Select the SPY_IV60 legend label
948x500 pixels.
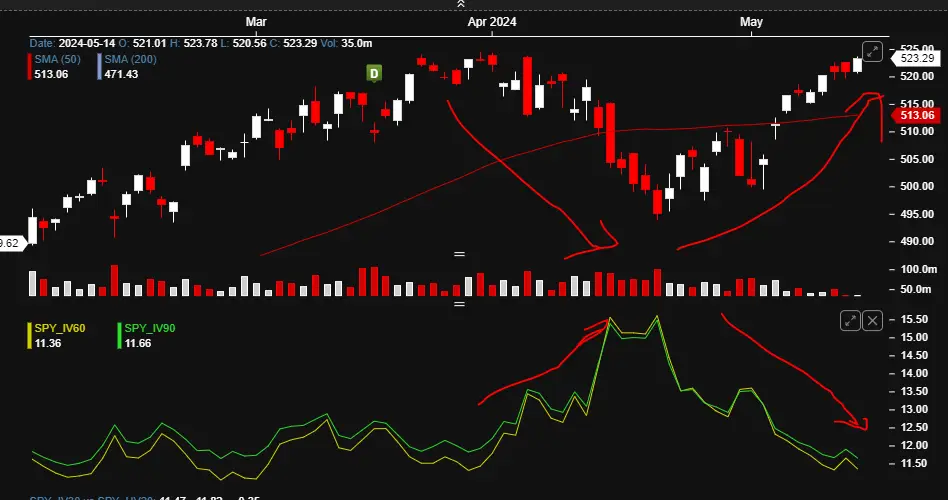[60, 328]
